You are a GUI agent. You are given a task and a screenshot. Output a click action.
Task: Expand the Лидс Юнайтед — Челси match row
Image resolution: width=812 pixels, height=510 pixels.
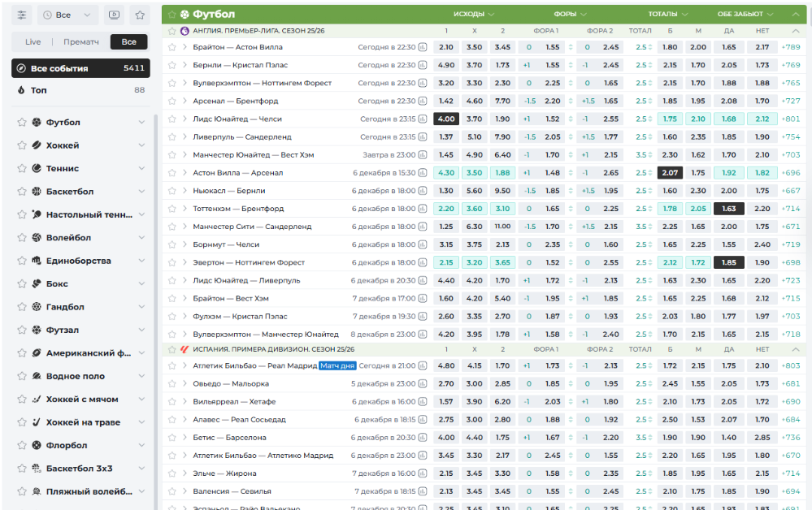184,119
